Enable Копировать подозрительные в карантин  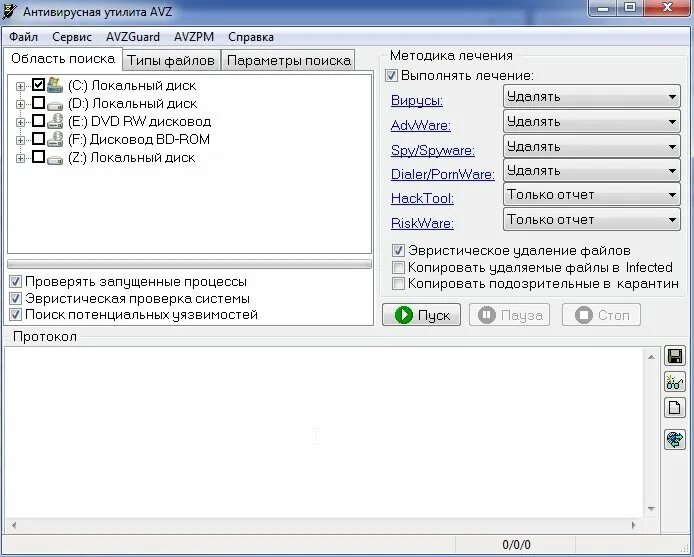pos(398,283)
